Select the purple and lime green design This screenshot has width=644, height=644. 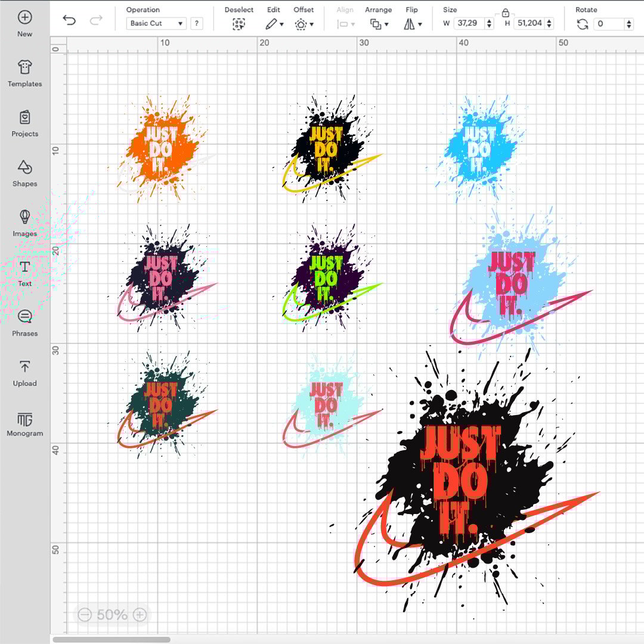coord(327,278)
